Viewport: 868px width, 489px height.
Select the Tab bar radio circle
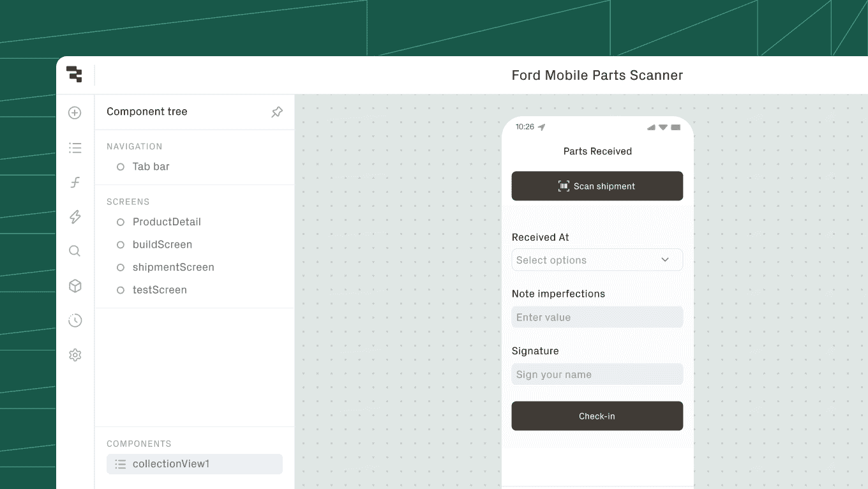(121, 167)
